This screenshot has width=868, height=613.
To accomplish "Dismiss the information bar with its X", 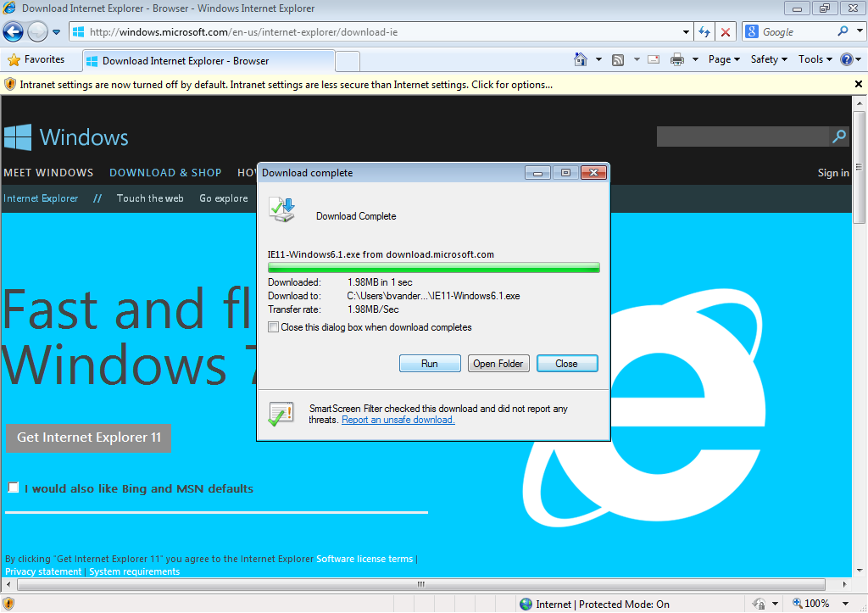I will (x=859, y=84).
